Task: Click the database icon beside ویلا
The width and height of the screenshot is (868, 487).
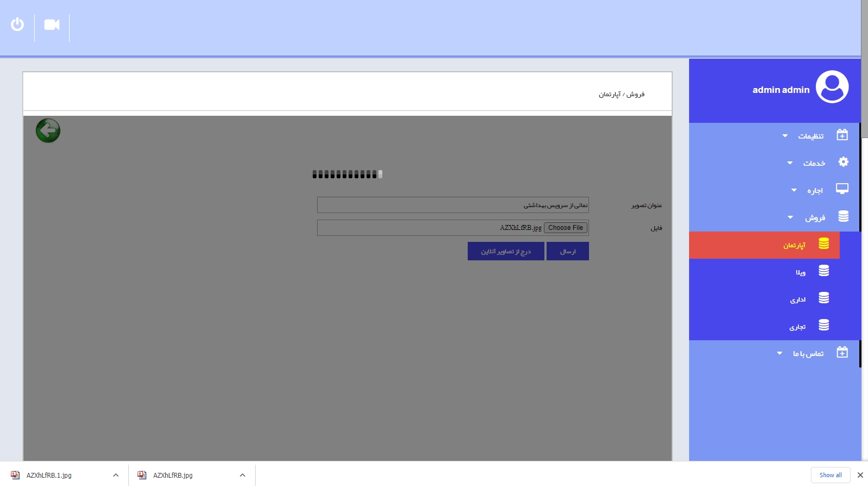Action: [824, 271]
